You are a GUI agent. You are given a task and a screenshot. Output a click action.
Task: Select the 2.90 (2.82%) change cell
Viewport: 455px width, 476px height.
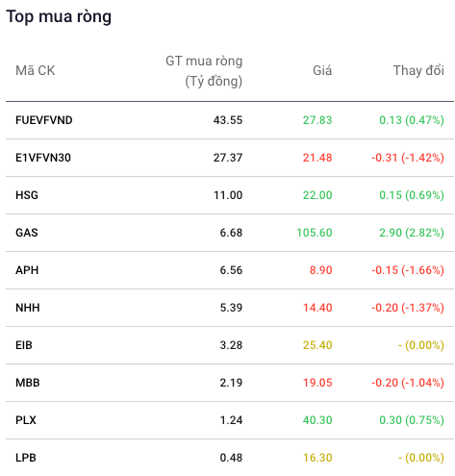coord(412,233)
